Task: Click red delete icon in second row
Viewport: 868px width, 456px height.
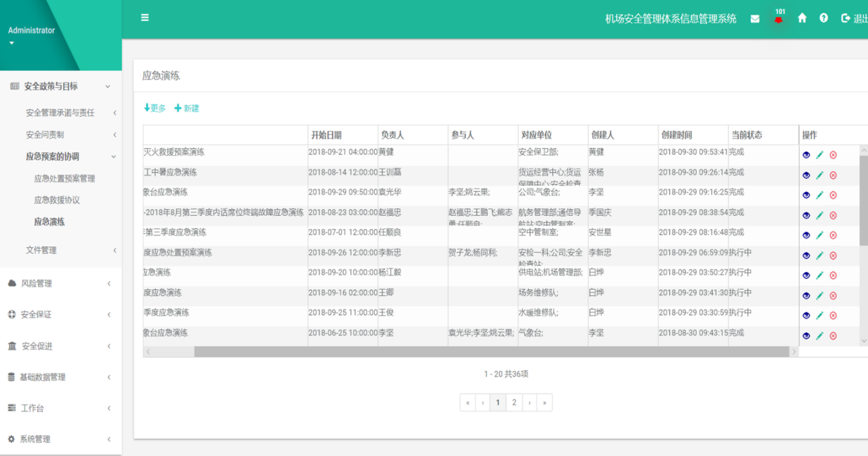Action: [x=833, y=175]
